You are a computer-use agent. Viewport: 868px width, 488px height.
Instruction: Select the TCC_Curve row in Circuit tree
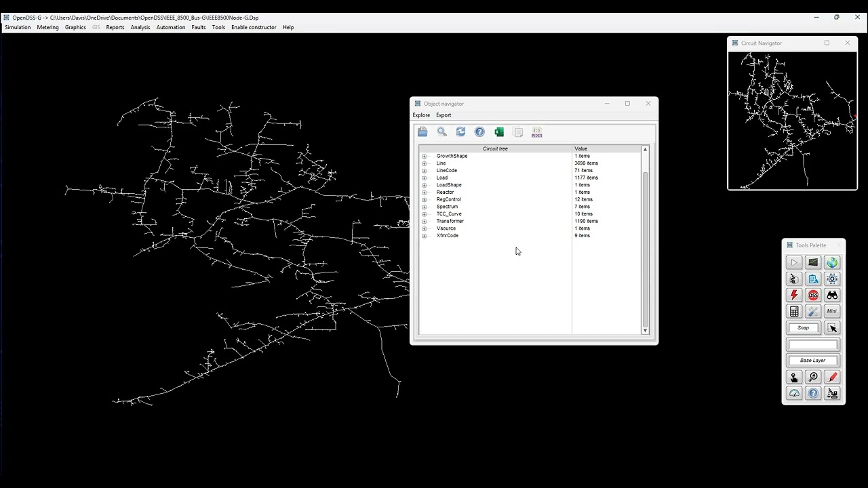tap(530, 214)
